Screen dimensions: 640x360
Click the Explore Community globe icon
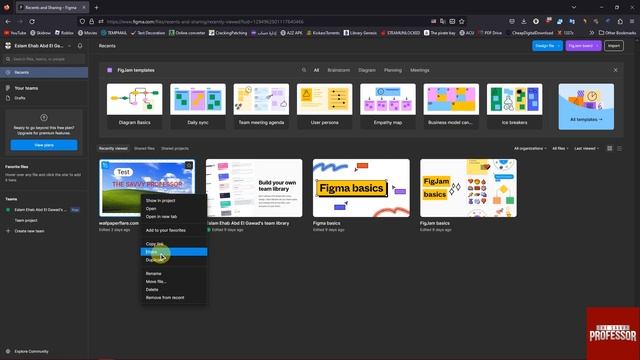8,351
